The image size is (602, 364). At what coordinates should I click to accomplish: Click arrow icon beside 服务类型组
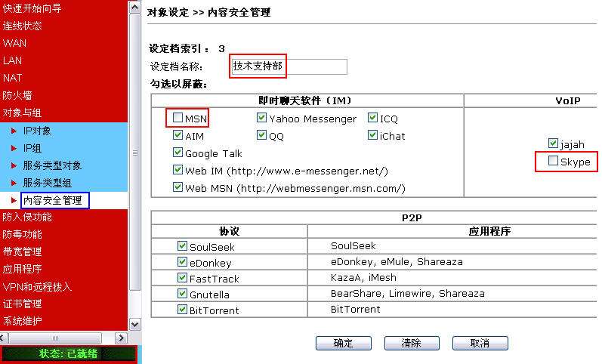click(x=14, y=183)
